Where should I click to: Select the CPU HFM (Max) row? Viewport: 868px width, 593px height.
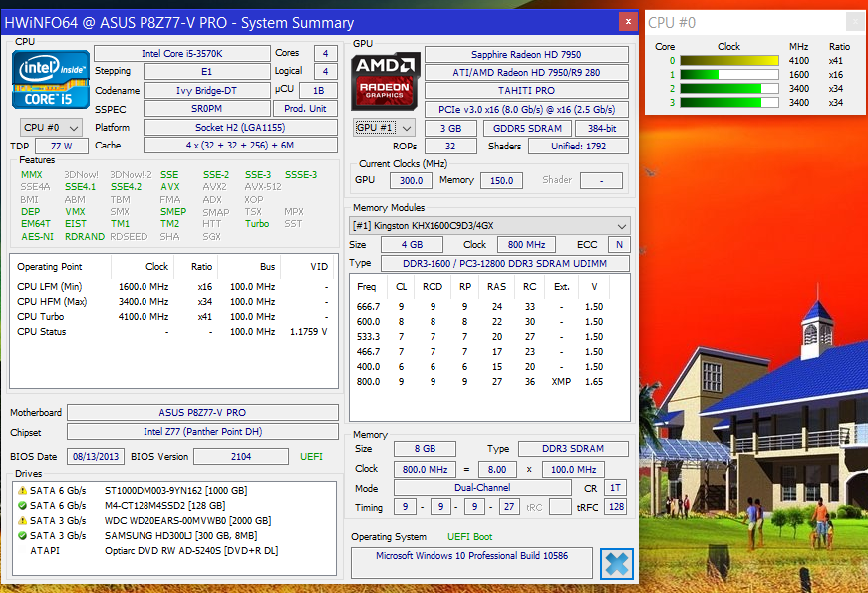[x=172, y=302]
